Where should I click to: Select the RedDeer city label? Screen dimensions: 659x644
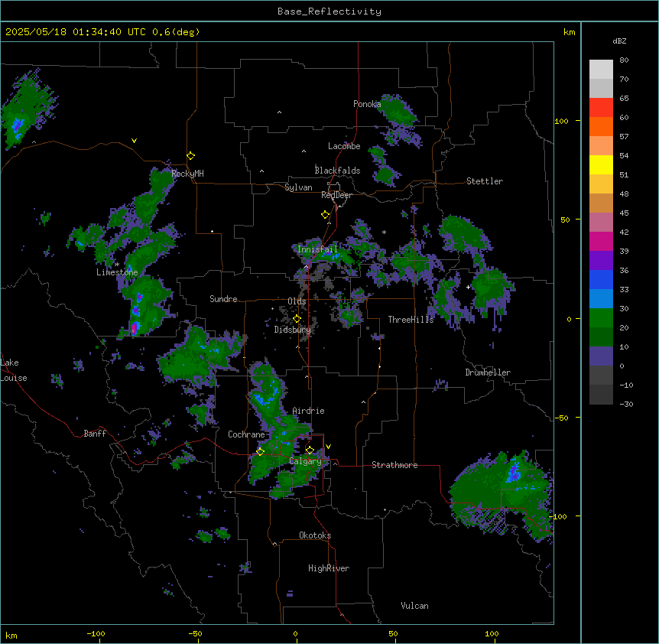coord(336,195)
